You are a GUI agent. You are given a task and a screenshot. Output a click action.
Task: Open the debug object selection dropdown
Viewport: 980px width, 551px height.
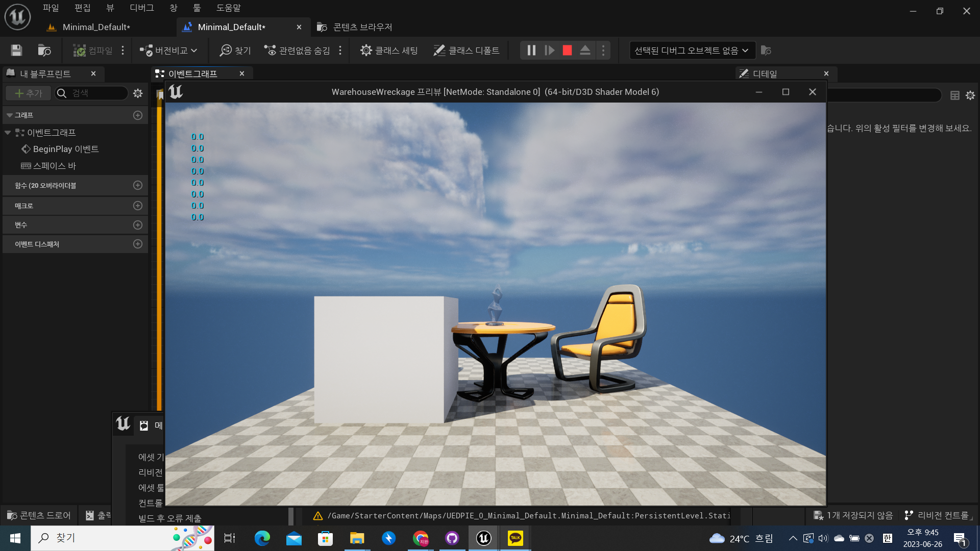tap(692, 50)
